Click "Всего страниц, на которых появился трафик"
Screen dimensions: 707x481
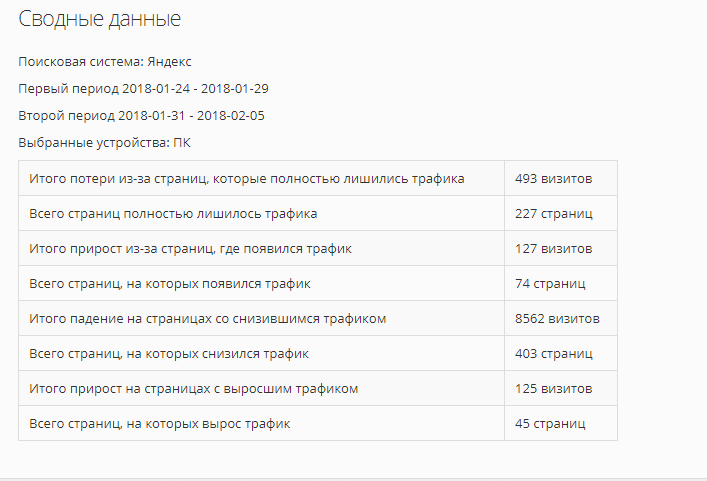170,283
